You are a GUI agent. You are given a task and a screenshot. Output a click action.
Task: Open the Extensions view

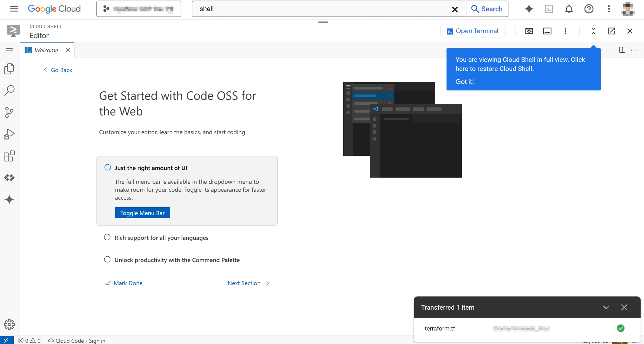coord(9,156)
